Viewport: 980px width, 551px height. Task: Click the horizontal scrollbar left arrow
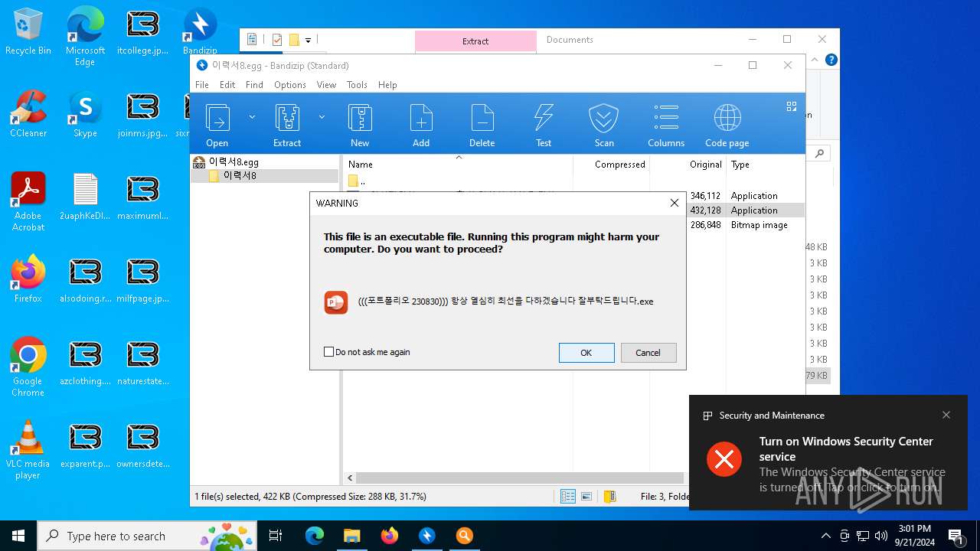click(x=350, y=478)
